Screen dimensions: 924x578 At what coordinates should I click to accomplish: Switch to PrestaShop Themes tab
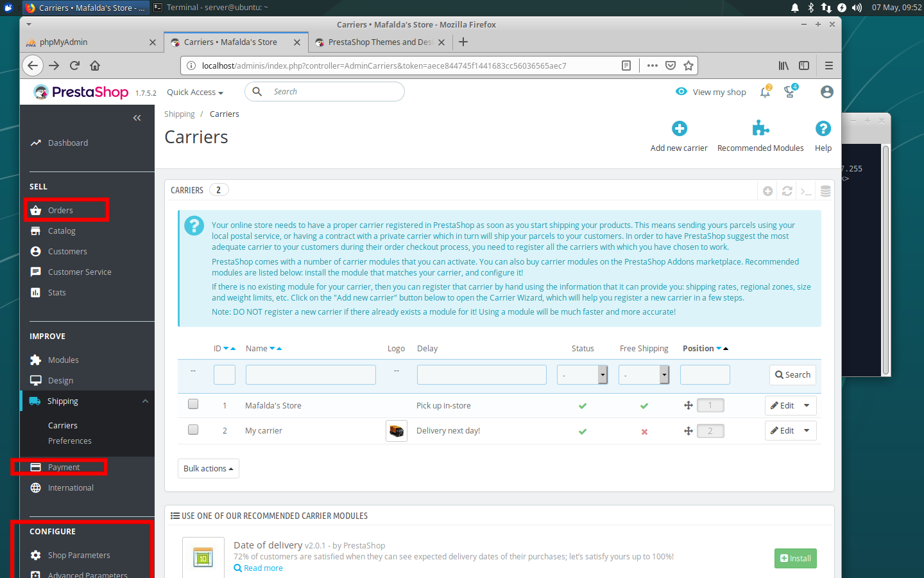point(381,42)
